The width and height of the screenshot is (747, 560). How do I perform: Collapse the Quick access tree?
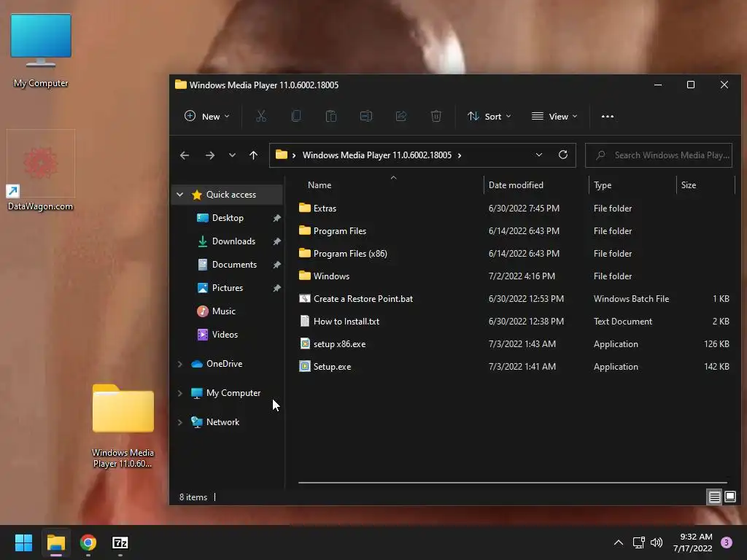(x=179, y=194)
